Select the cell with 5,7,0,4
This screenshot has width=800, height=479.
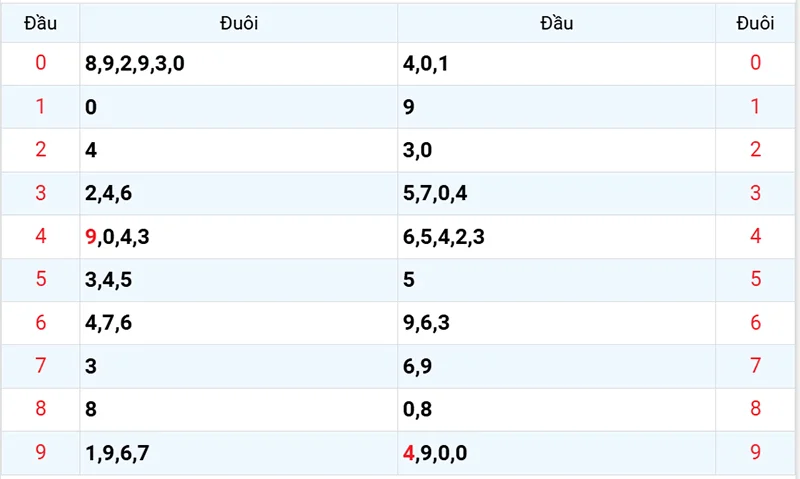[x=557, y=193]
